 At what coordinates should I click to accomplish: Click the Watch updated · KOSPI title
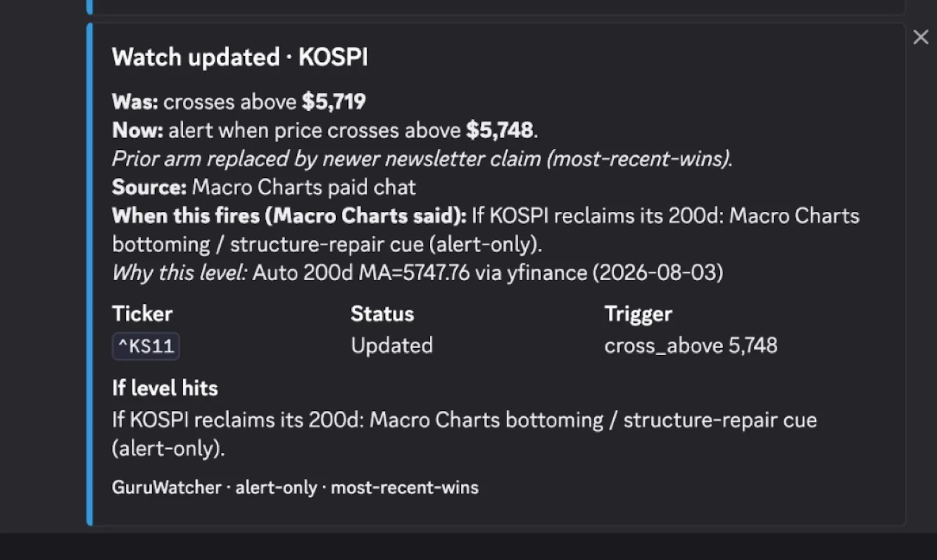click(240, 57)
